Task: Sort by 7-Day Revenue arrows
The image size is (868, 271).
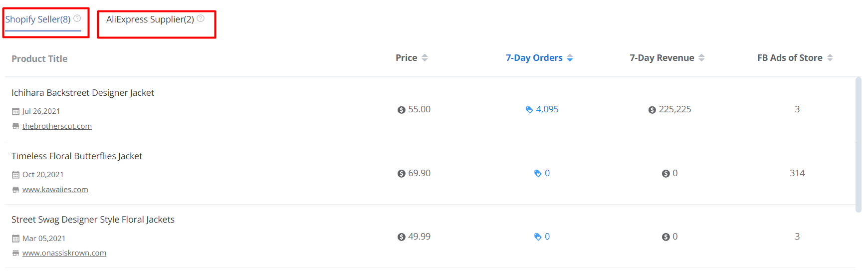Action: [x=701, y=58]
